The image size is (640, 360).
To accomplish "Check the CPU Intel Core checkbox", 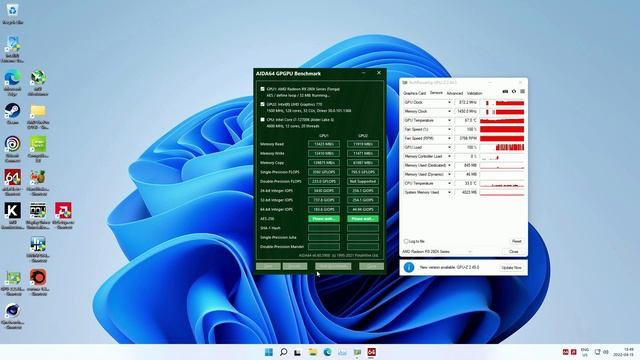I will pyautogui.click(x=262, y=120).
